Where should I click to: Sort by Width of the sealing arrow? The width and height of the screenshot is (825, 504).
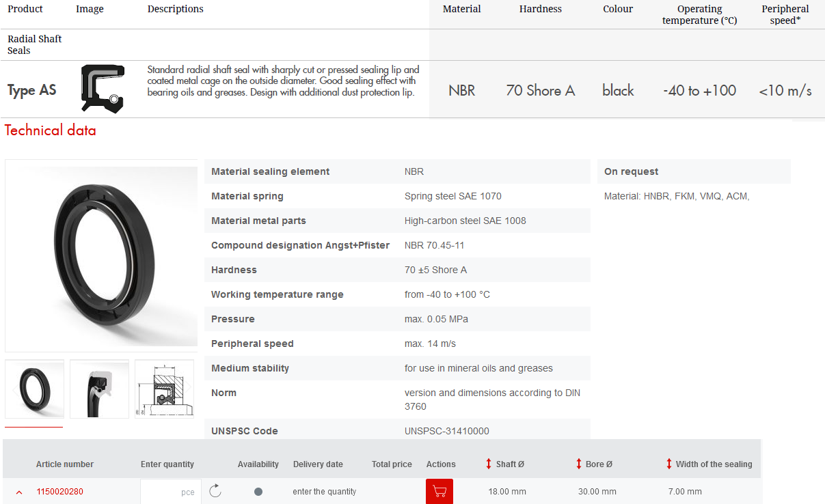click(669, 464)
